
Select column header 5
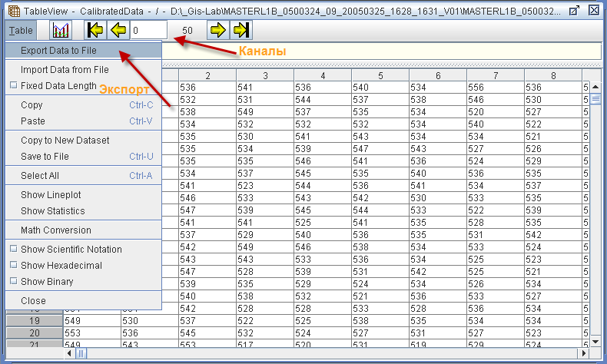380,75
